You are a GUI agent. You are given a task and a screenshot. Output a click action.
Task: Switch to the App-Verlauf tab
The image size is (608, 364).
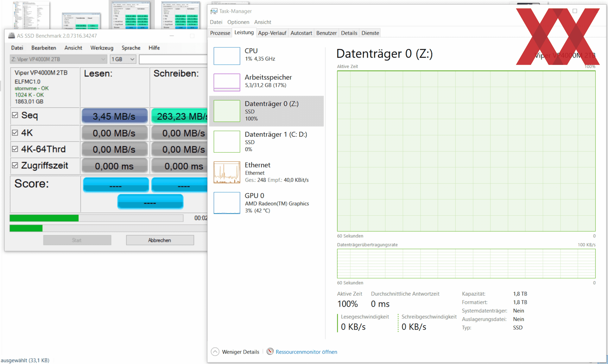click(272, 33)
